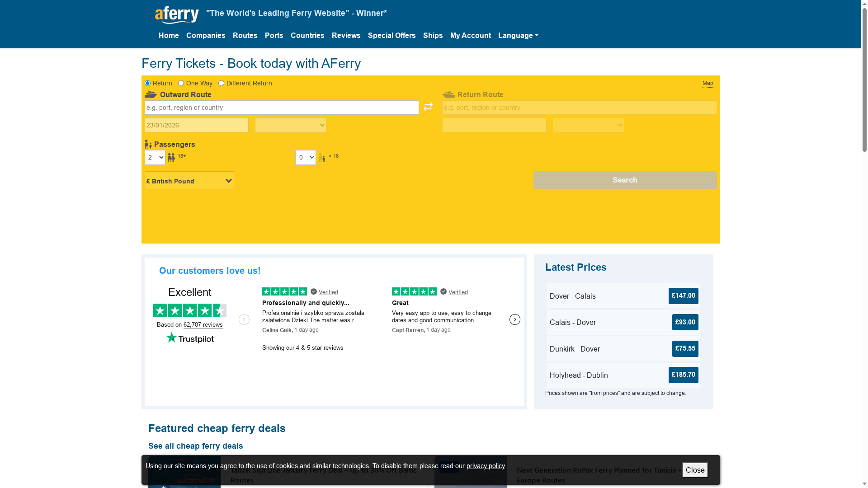868x488 pixels.
Task: Open the 62,707 reviews Trustpilot link
Action: [x=203, y=324]
